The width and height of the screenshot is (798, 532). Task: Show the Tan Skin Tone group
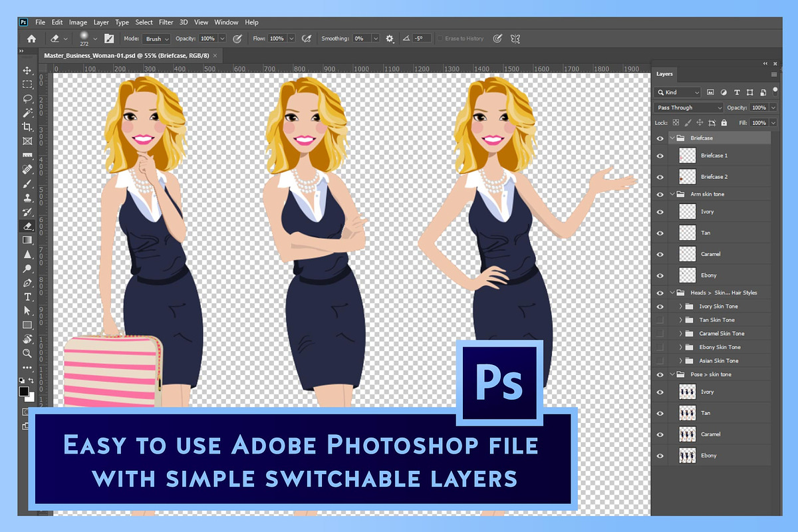(x=660, y=320)
